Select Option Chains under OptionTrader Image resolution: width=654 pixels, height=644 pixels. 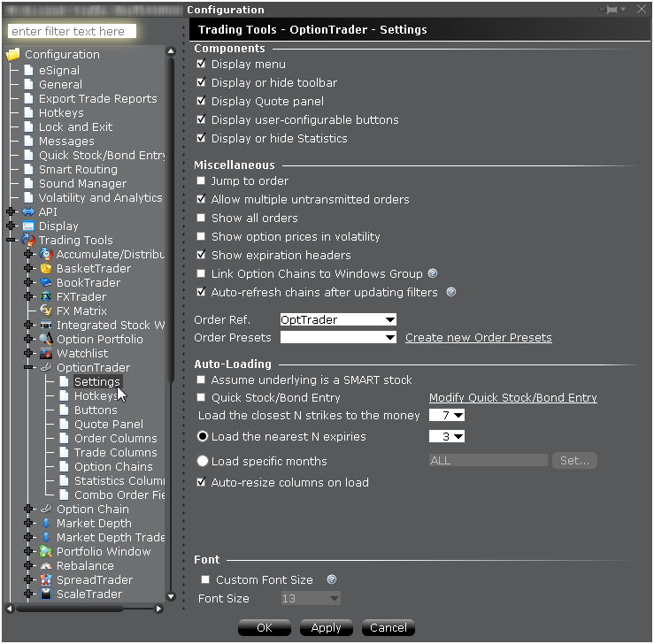point(113,466)
